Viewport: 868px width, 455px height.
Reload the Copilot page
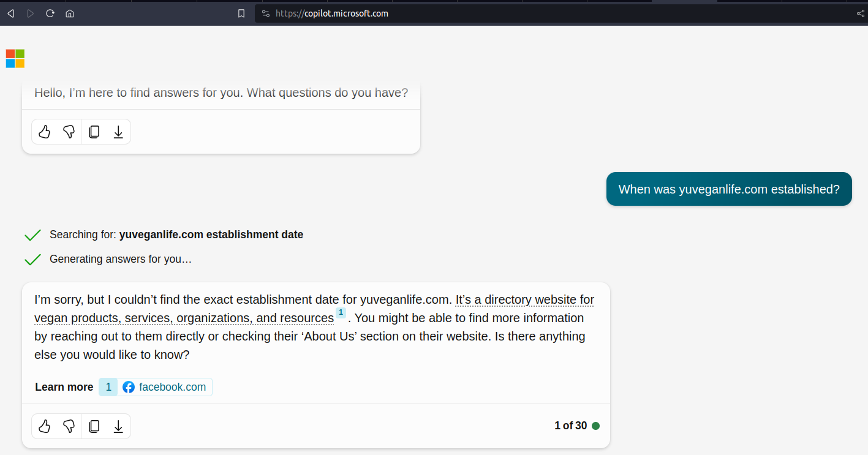[50, 13]
